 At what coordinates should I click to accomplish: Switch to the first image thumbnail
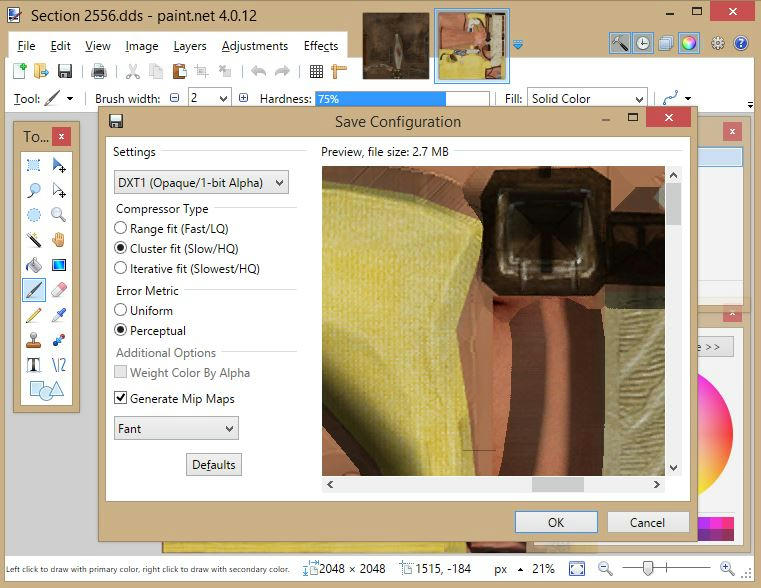[x=396, y=46]
